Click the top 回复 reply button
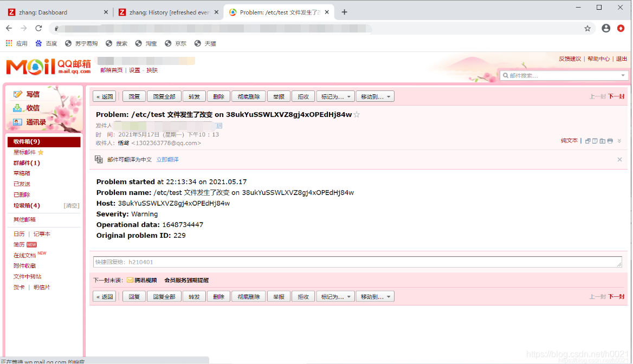 tap(134, 96)
